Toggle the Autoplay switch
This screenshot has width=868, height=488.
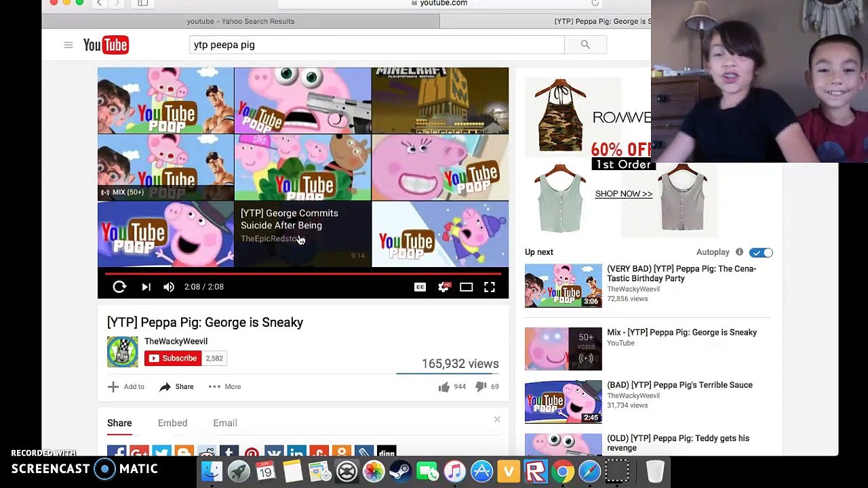pyautogui.click(x=761, y=252)
